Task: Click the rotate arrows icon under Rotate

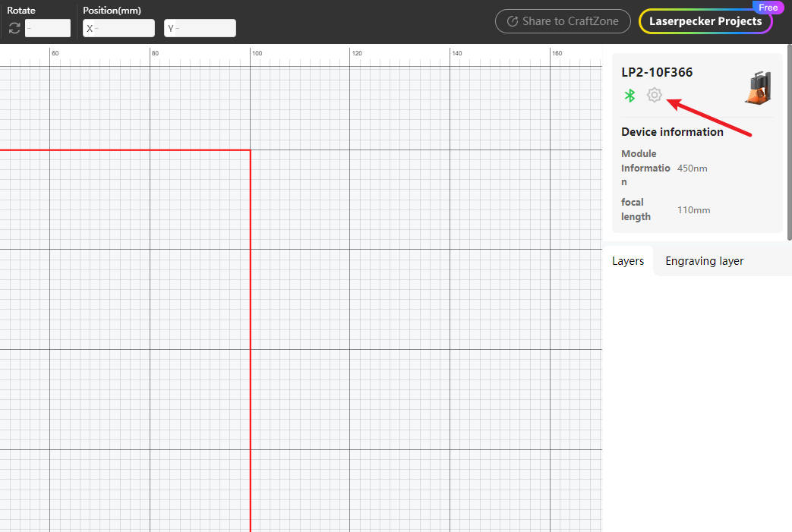Action: pyautogui.click(x=14, y=29)
